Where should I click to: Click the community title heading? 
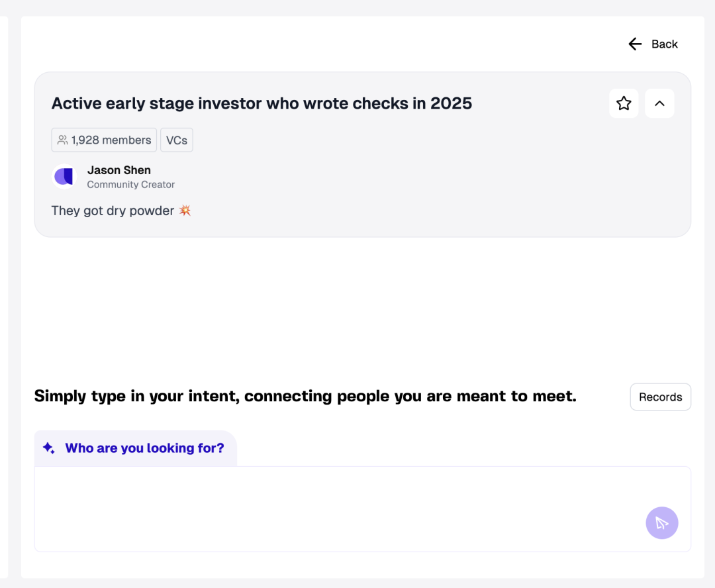point(262,103)
